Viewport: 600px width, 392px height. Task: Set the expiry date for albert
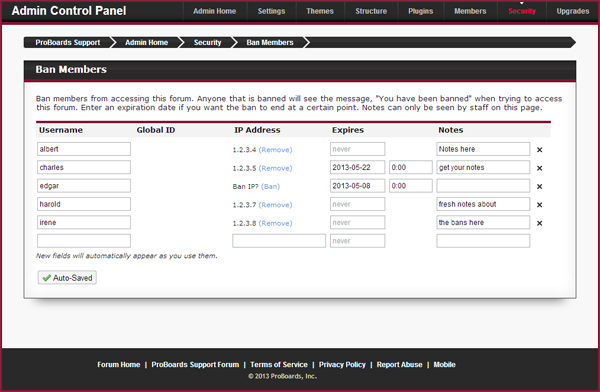click(357, 149)
